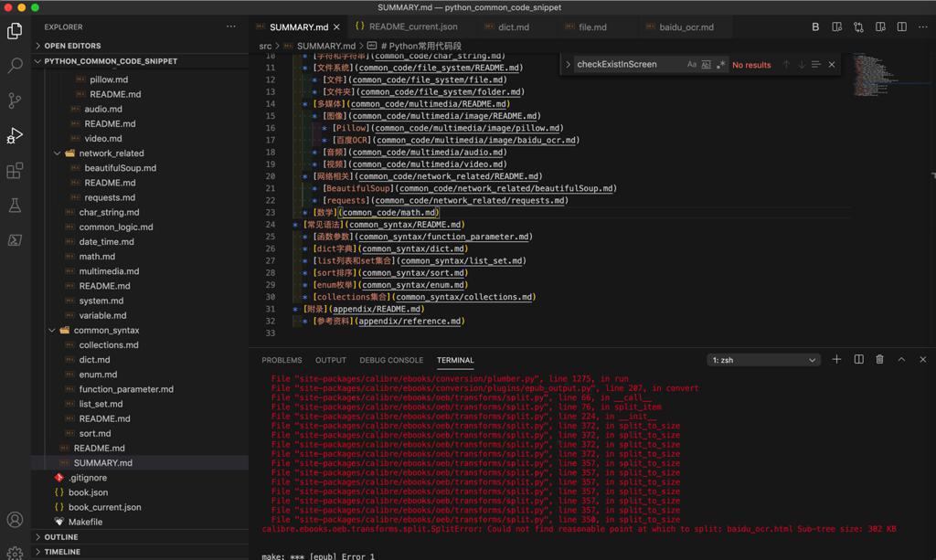This screenshot has height=560, width=936.
Task: Toggle Match Case in find widget
Action: click(692, 65)
